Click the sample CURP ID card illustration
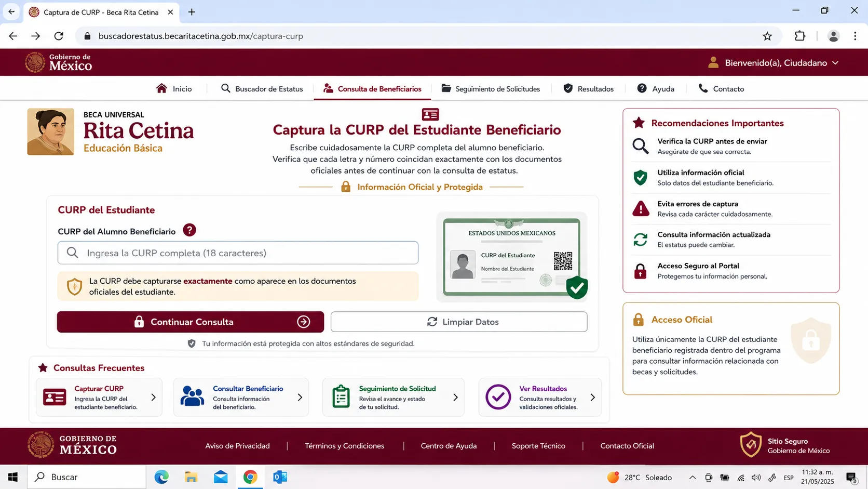 tap(512, 257)
